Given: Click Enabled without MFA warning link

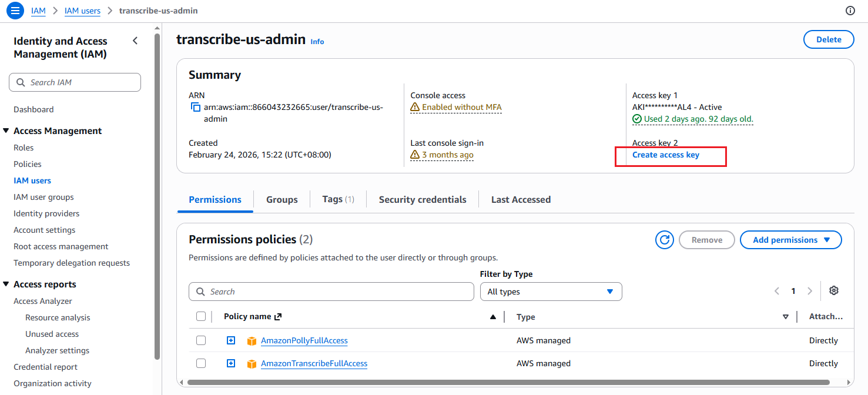Looking at the screenshot, I should [x=456, y=107].
